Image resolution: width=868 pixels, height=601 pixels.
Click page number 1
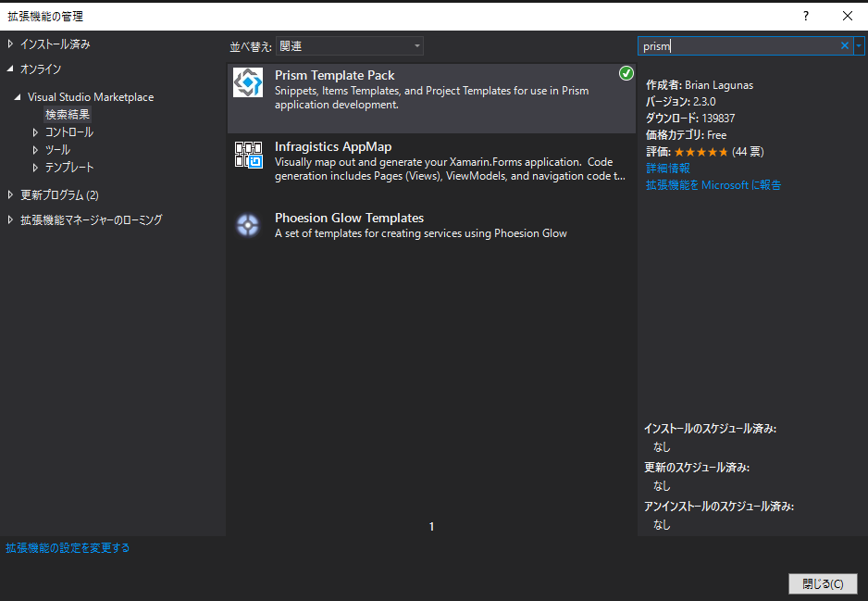[432, 527]
